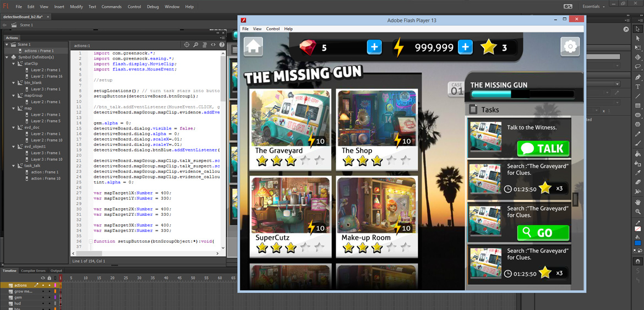Click the blue fill color swatch
644x310 pixels.
tap(637, 243)
